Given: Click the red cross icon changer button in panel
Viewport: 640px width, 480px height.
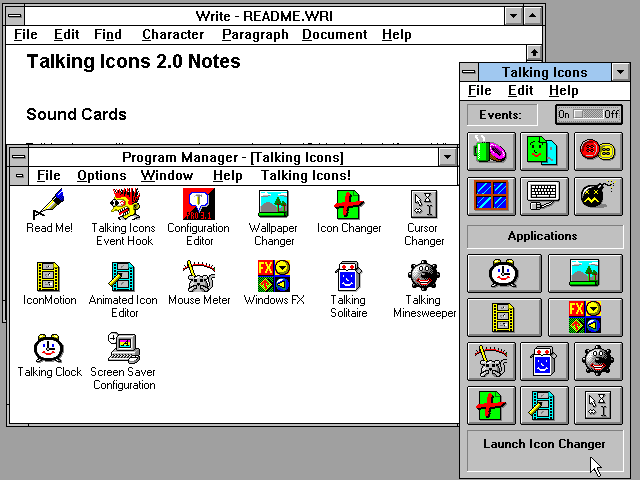Looking at the screenshot, I should click(x=491, y=405).
